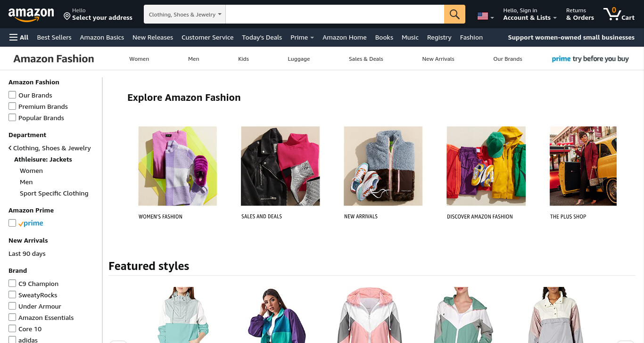644x343 pixels.
Task: Select the Sales & Deals fashion tab
Action: [x=366, y=59]
